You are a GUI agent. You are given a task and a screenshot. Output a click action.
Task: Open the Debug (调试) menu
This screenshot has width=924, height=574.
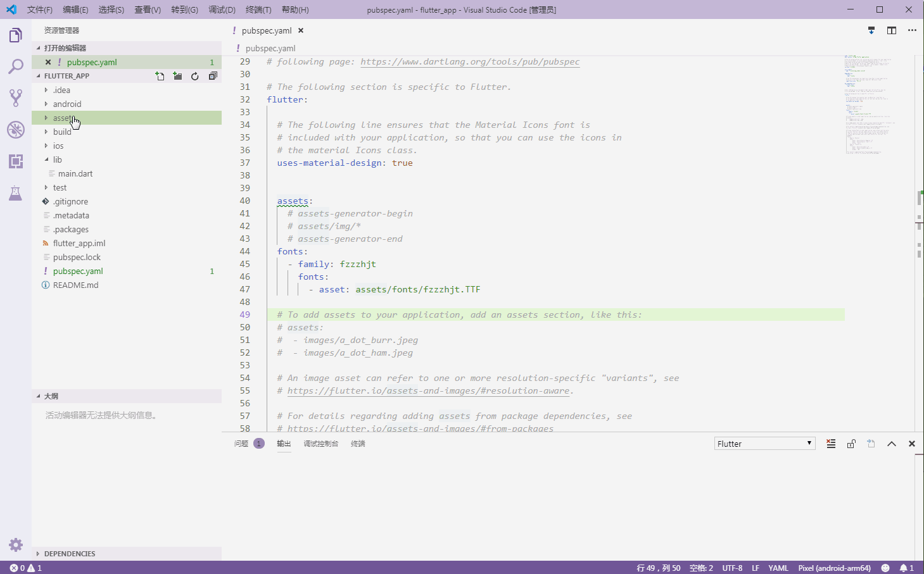pyautogui.click(x=222, y=9)
